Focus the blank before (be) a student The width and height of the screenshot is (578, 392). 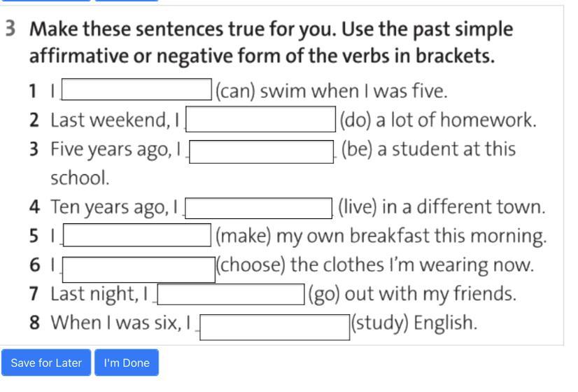point(262,151)
